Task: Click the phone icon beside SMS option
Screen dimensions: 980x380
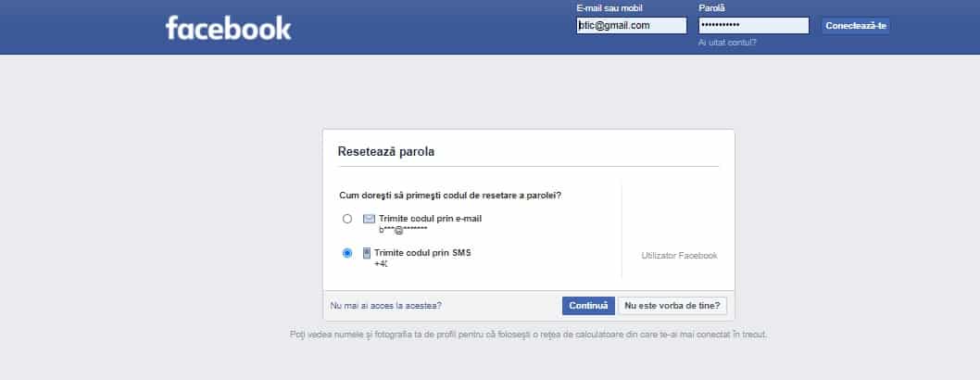Action: [x=367, y=253]
